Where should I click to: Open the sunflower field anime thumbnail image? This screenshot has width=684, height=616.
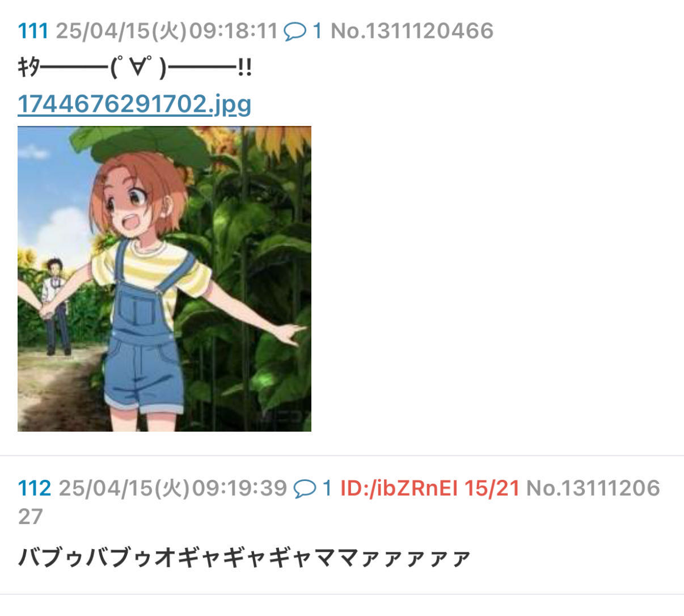pyautogui.click(x=164, y=279)
